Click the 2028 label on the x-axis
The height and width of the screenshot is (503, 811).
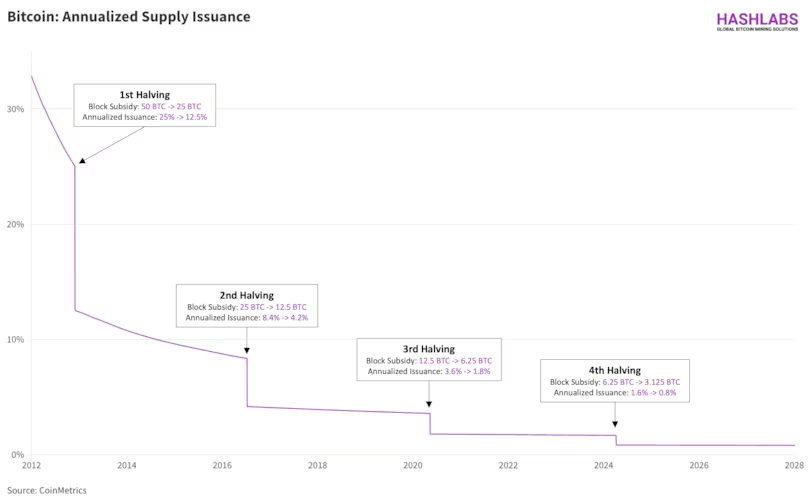coord(794,465)
